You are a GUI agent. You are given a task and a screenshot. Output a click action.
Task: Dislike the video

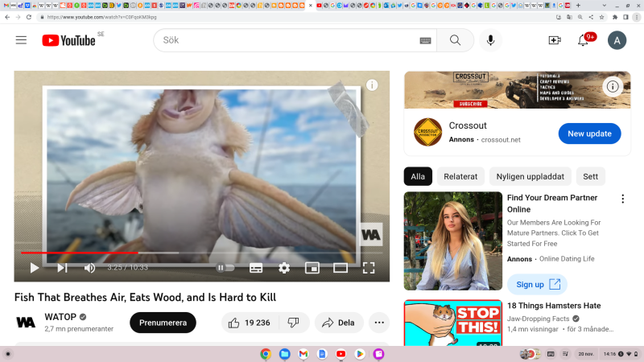(293, 323)
